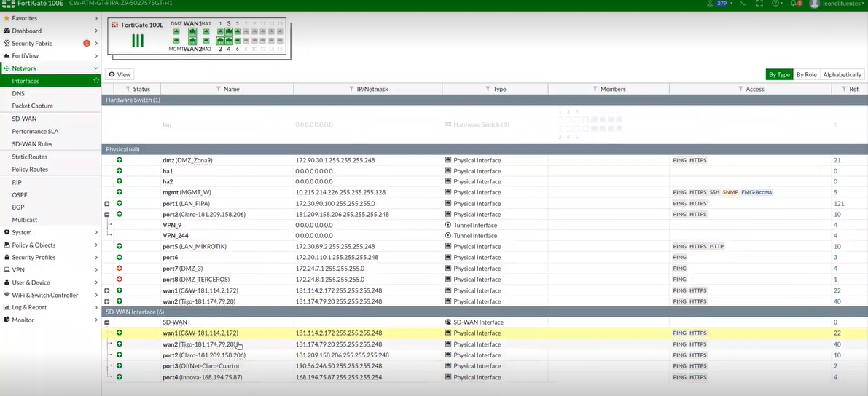Sort interfaces Alphabetically

842,74
